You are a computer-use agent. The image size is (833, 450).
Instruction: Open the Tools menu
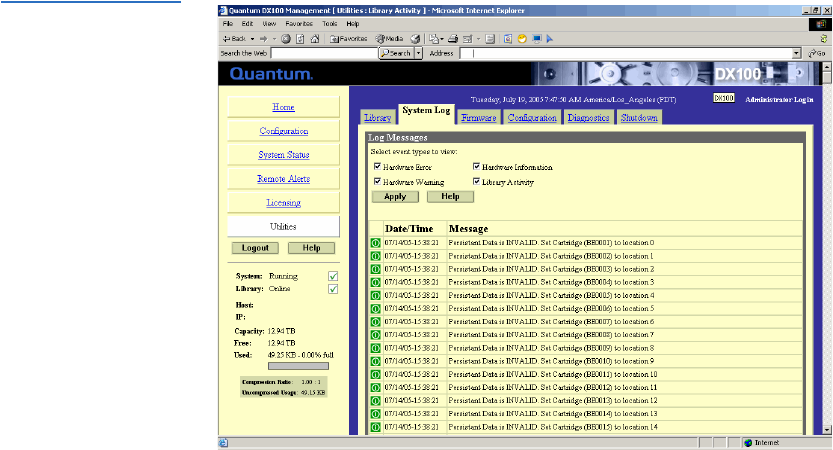[x=329, y=23]
